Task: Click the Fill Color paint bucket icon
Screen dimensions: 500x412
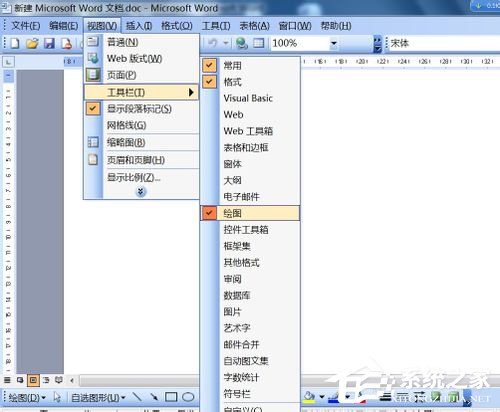Action: coord(309,396)
